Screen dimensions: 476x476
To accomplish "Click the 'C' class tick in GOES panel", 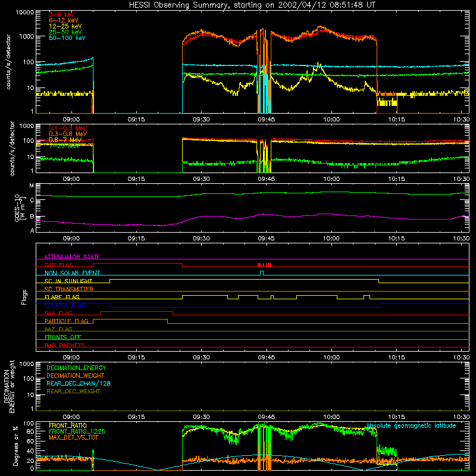I will pos(32,201).
